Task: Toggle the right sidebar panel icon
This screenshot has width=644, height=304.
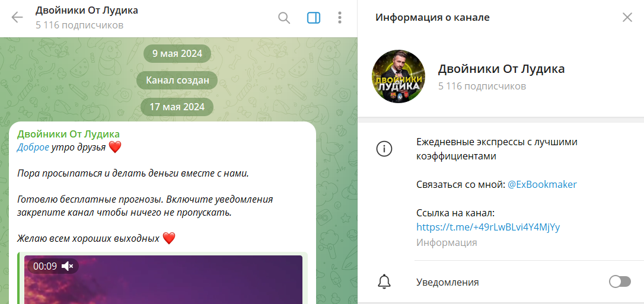Action: pos(314,18)
